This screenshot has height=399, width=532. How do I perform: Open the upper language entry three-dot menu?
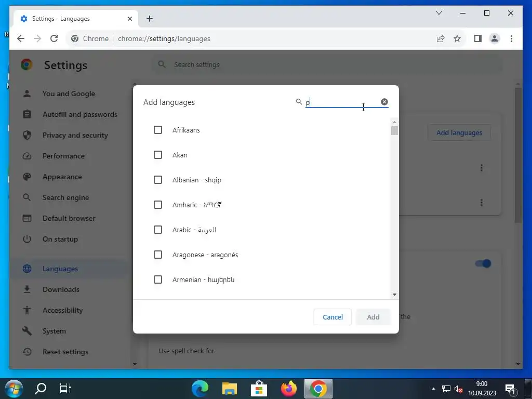pyautogui.click(x=481, y=168)
